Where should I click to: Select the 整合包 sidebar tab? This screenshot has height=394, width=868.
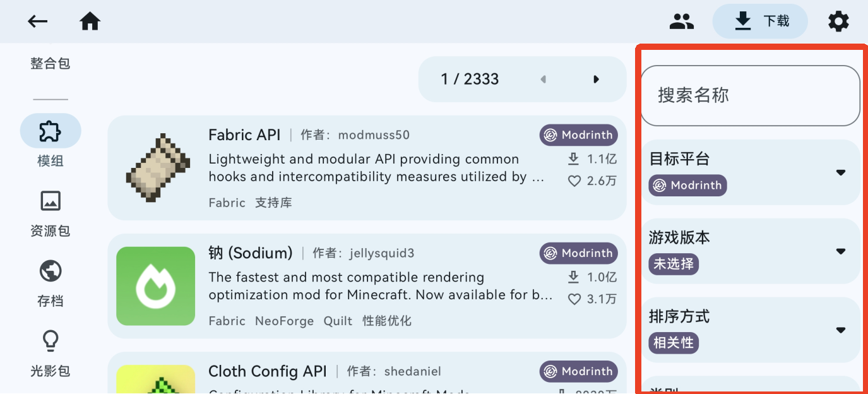(x=51, y=64)
